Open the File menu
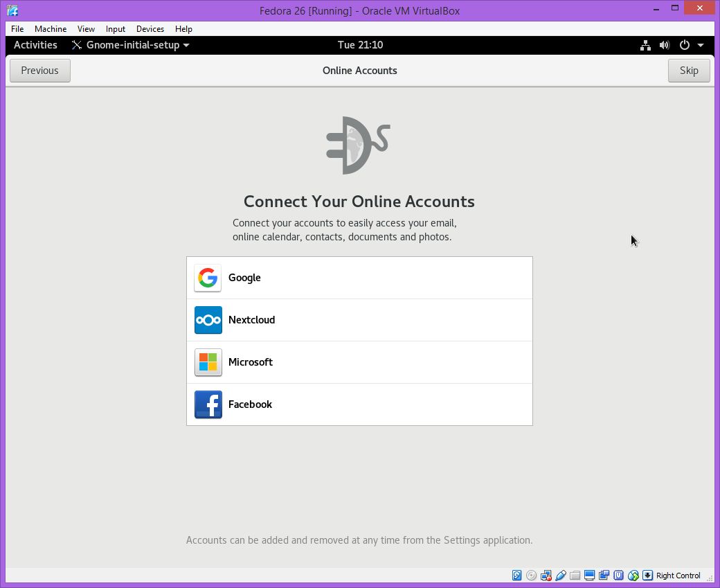 point(17,29)
